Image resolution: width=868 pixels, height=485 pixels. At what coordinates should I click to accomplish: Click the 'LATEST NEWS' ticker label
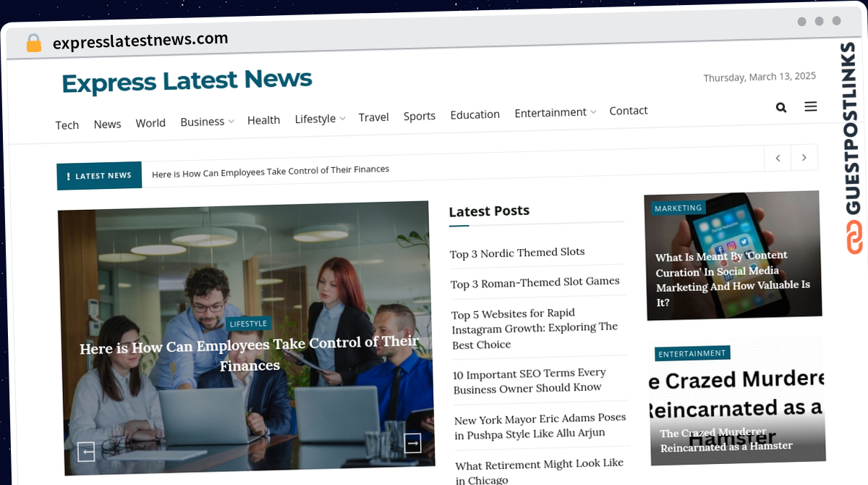(100, 176)
